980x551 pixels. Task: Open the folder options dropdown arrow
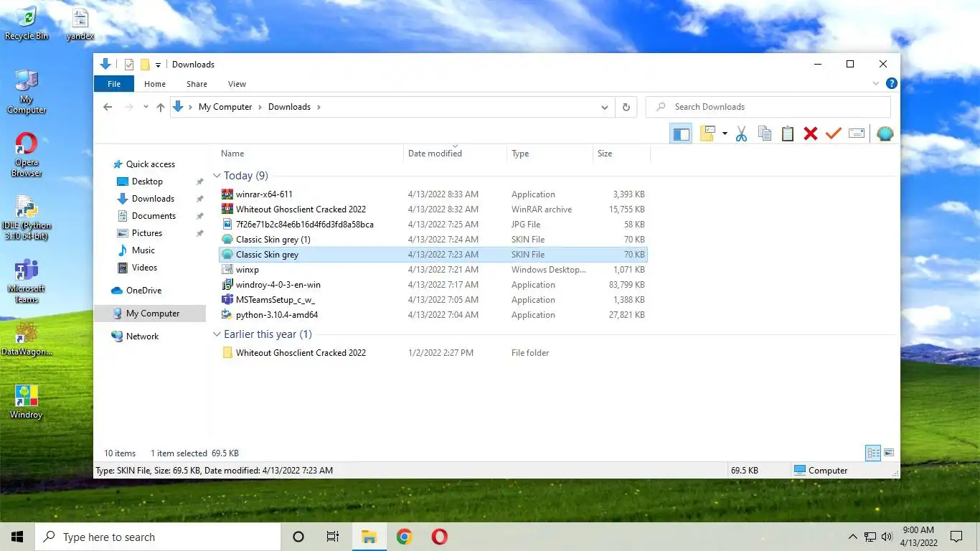coord(725,133)
